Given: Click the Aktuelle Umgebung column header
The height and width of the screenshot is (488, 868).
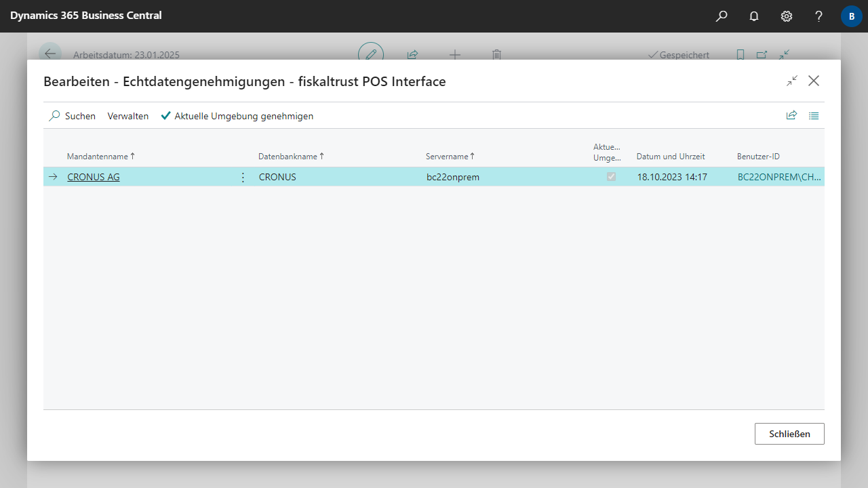Looking at the screenshot, I should click(607, 152).
